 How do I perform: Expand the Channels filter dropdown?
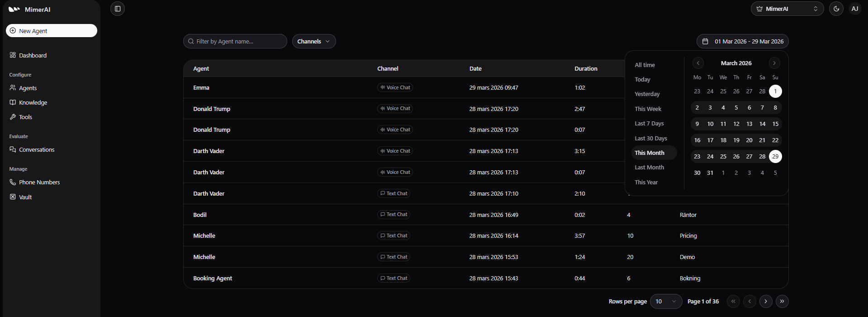pyautogui.click(x=313, y=41)
